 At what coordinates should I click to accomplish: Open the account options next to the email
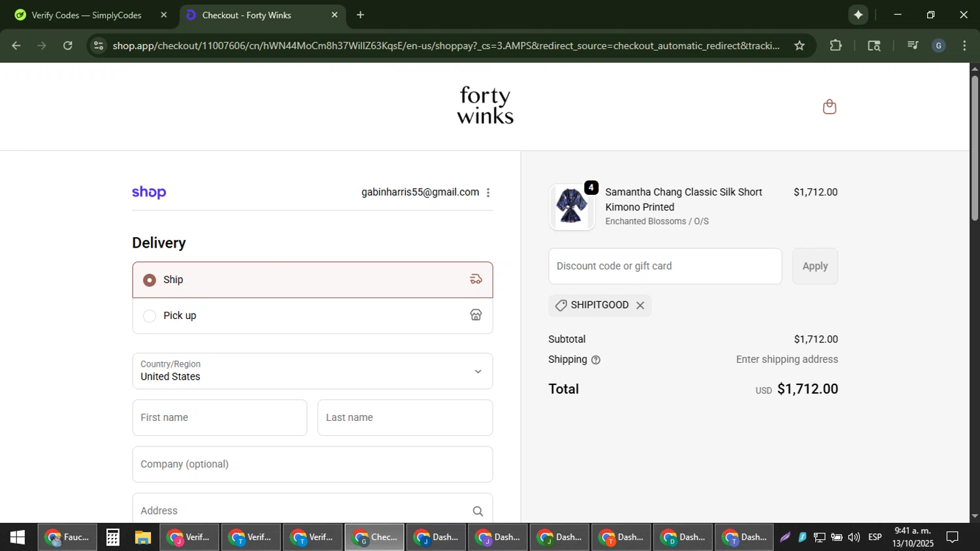pos(488,192)
